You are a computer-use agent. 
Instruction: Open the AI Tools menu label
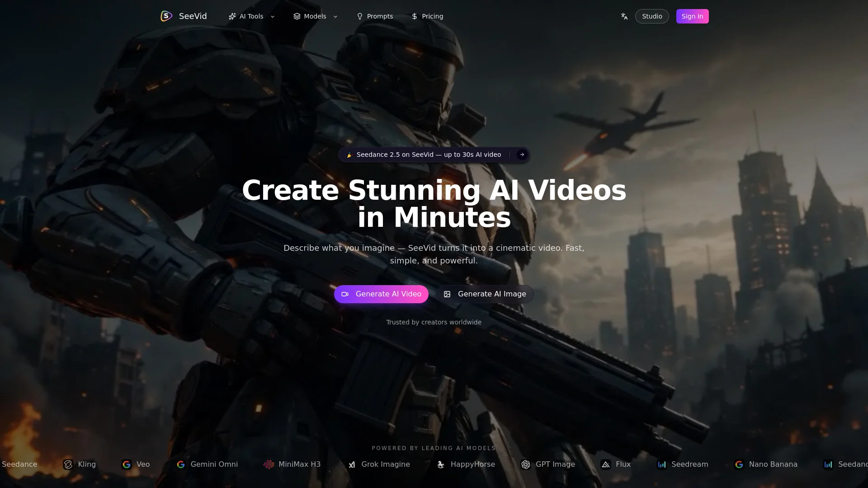pyautogui.click(x=251, y=16)
